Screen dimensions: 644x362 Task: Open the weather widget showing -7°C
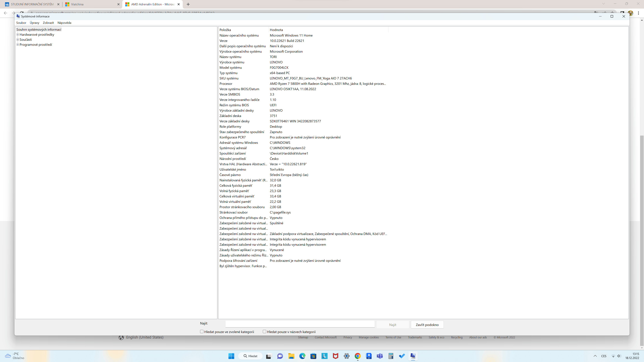(x=14, y=356)
